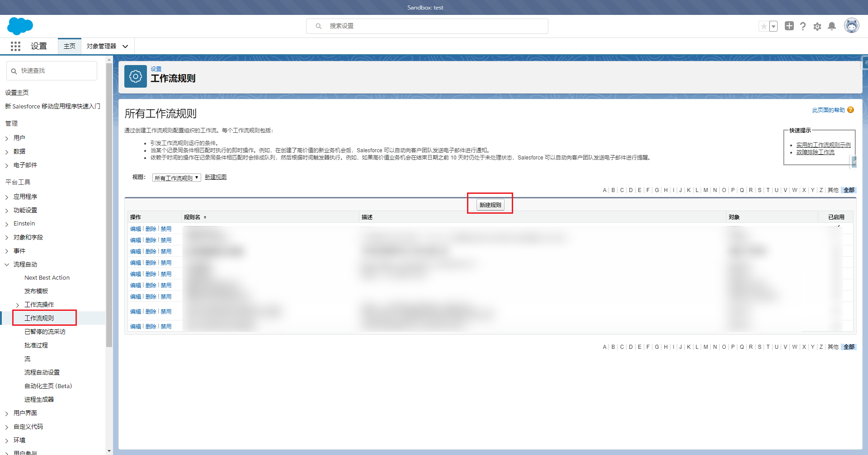
Task: Open 自动化主页 (Beta) in sidebar
Action: [48, 386]
